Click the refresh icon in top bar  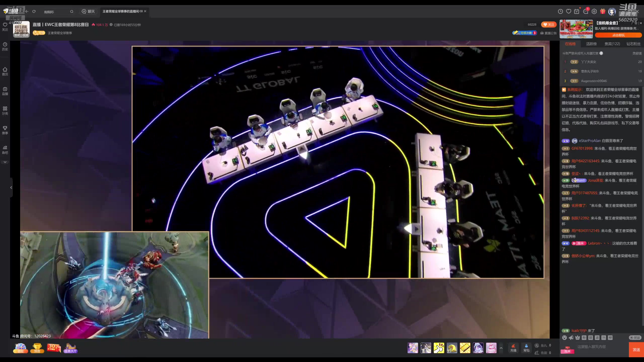coord(34,11)
